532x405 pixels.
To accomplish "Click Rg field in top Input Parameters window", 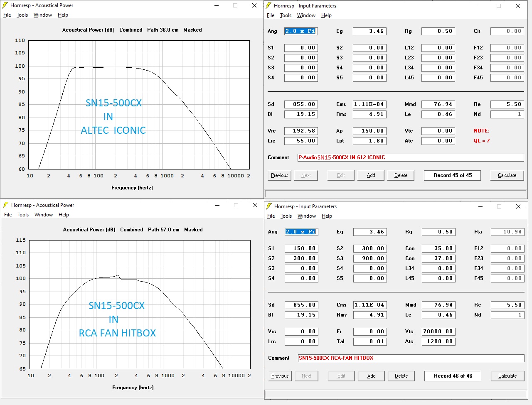I will point(438,31).
